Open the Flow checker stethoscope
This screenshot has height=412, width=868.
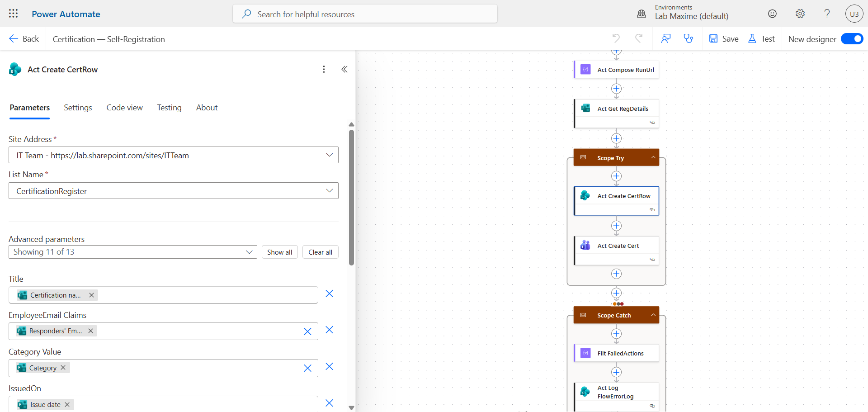[688, 38]
